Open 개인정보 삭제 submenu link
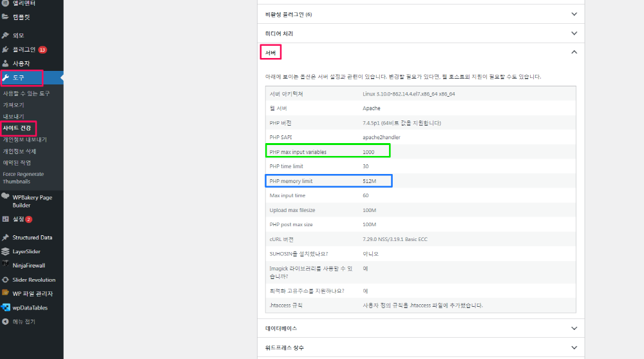The image size is (644, 359). (19, 151)
